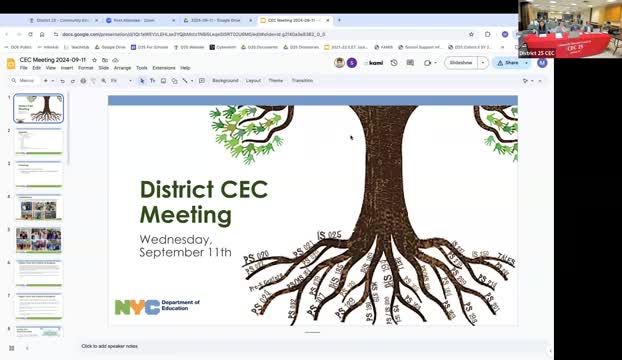Open version history clock icon

point(394,63)
